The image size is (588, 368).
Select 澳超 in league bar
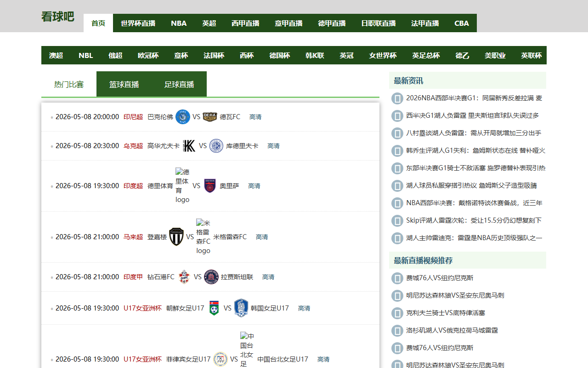tap(56, 55)
